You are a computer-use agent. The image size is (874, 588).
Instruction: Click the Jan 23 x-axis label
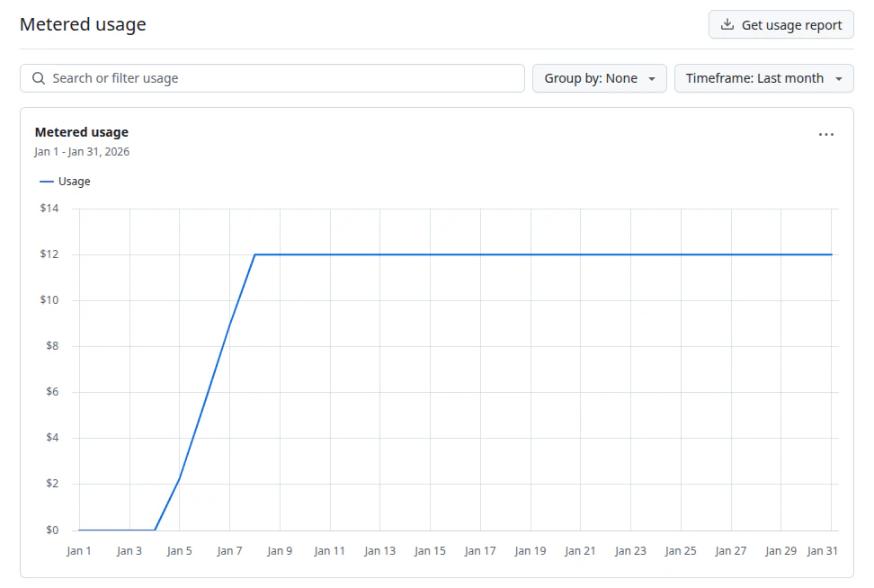coord(630,550)
